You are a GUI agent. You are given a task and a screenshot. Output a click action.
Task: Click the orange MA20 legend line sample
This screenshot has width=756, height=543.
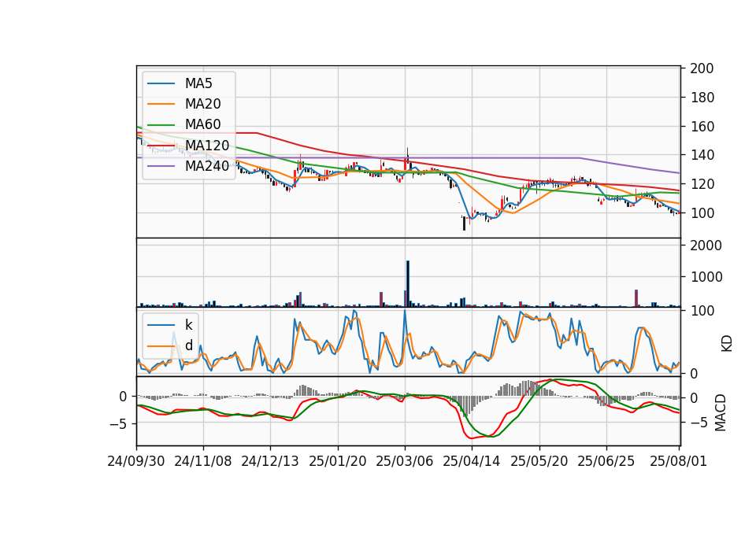click(x=161, y=104)
